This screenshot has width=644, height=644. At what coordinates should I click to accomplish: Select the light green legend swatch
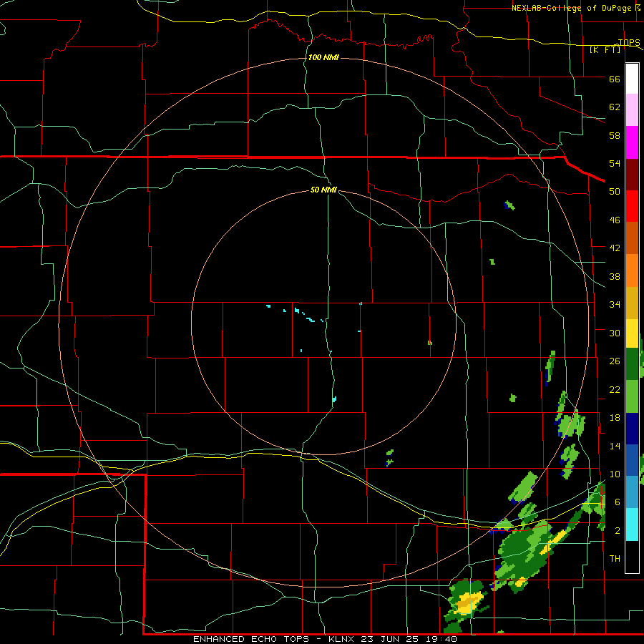pyautogui.click(x=632, y=396)
